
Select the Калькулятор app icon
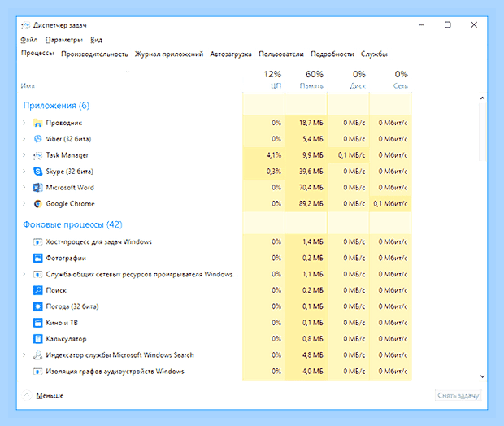tap(37, 339)
